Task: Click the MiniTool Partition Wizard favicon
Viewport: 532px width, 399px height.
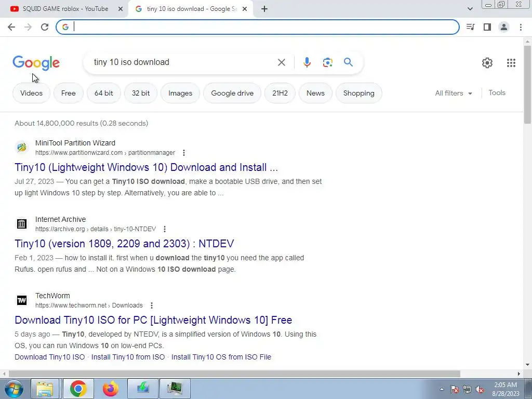Action: [x=22, y=148]
